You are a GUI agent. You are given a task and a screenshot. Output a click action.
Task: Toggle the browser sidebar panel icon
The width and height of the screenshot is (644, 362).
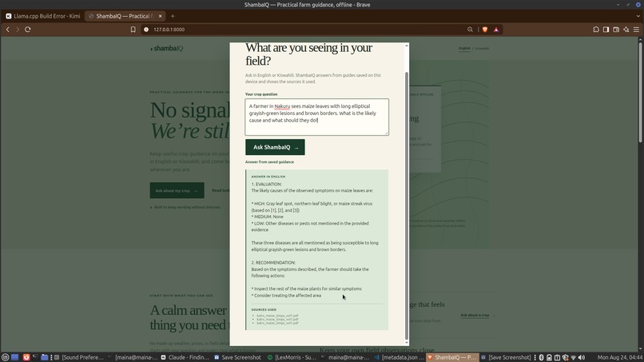pos(606,30)
